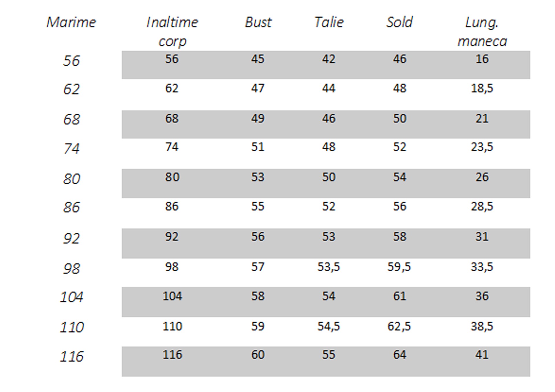Image resolution: width=555 pixels, height=392 pixels.
Task: Select size 74 row label
Action: (71, 148)
